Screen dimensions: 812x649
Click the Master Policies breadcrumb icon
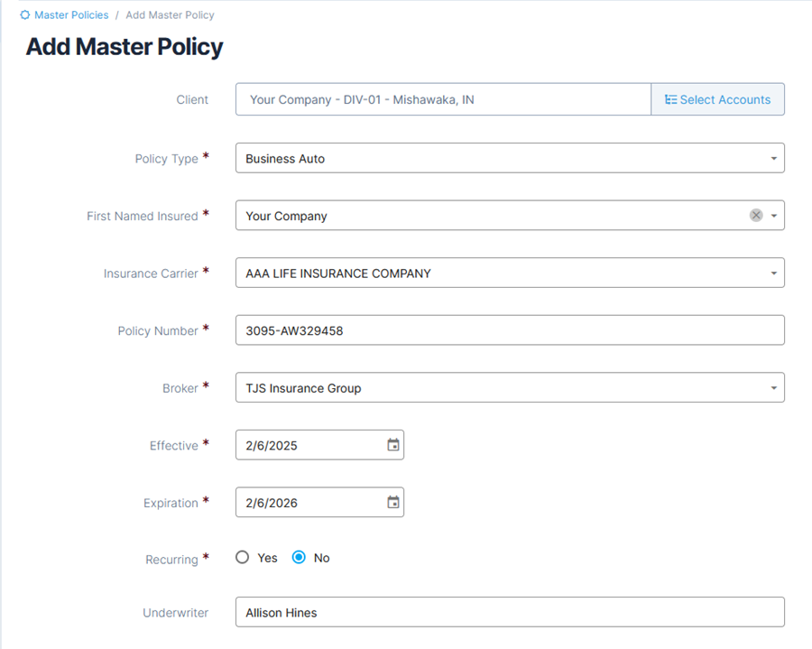(x=25, y=15)
